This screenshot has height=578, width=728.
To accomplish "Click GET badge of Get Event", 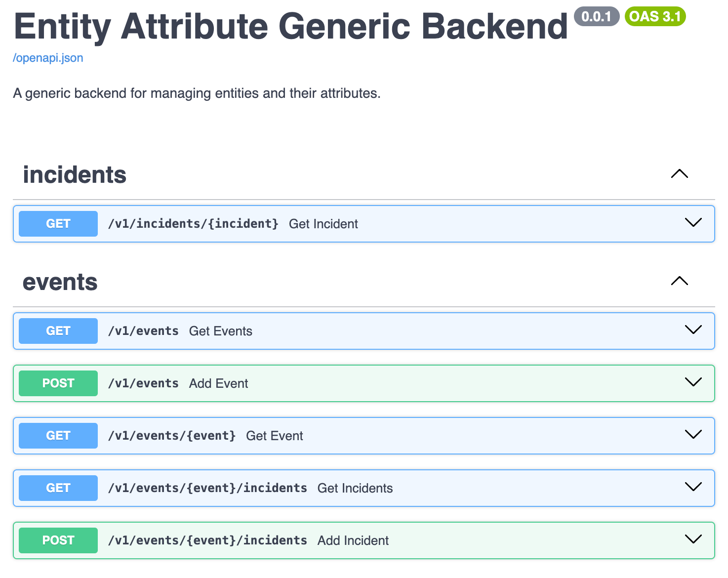I will point(58,436).
